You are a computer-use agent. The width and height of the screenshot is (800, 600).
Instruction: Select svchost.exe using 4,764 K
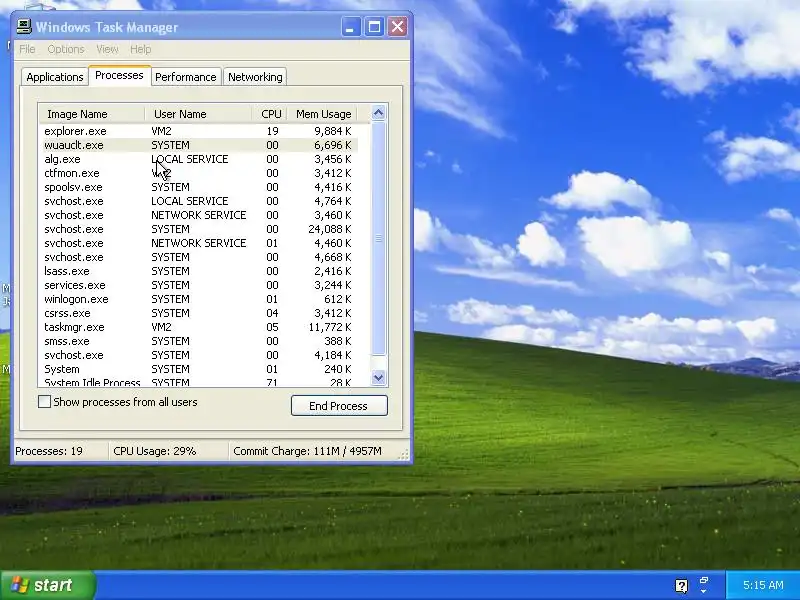[198, 201]
